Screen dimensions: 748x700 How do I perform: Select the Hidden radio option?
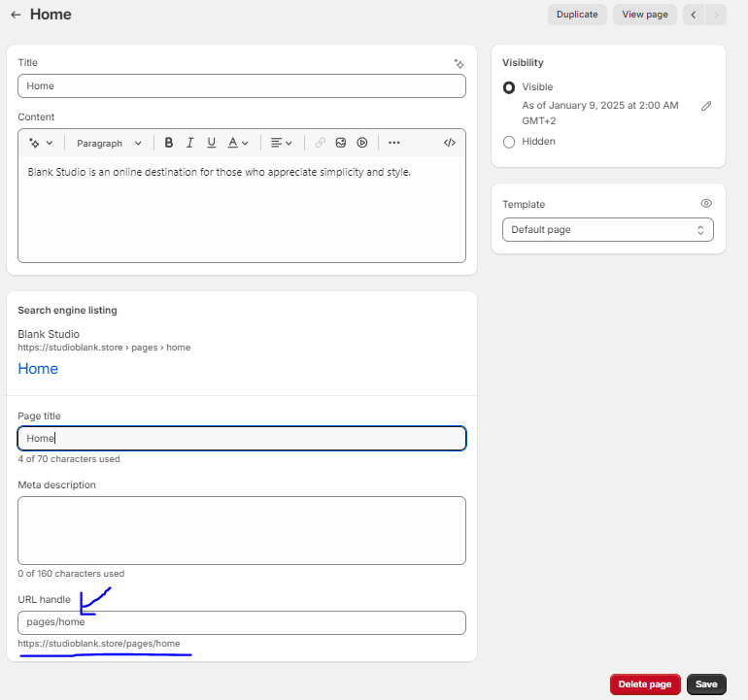click(509, 142)
